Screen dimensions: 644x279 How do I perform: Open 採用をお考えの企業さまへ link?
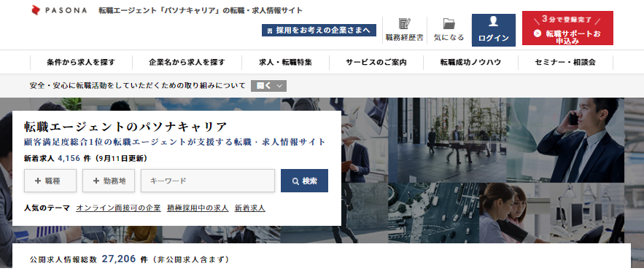point(319,30)
